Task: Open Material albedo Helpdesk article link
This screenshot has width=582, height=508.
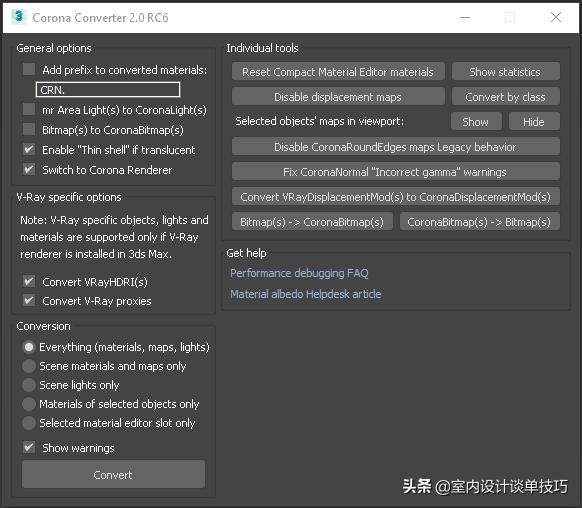Action: pos(305,294)
